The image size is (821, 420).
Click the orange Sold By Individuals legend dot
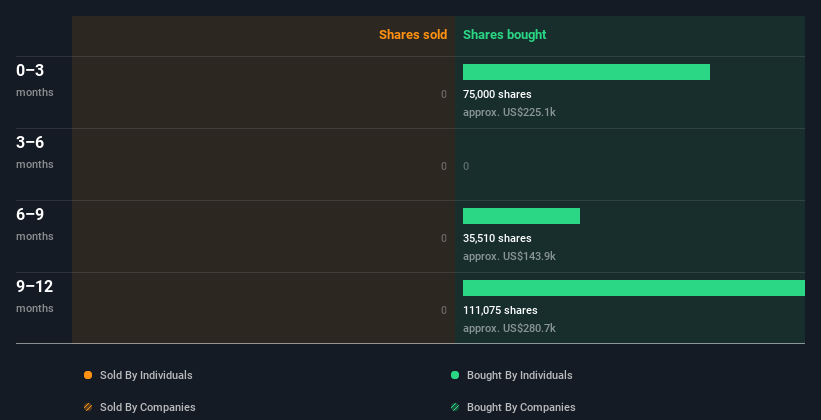pyautogui.click(x=88, y=375)
